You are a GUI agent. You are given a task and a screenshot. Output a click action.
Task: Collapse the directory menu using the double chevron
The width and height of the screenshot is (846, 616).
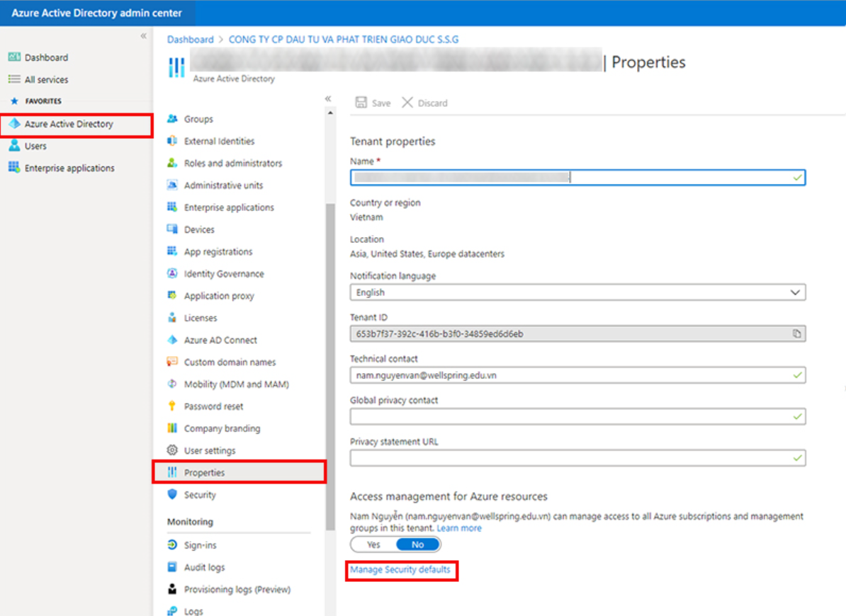(x=328, y=98)
